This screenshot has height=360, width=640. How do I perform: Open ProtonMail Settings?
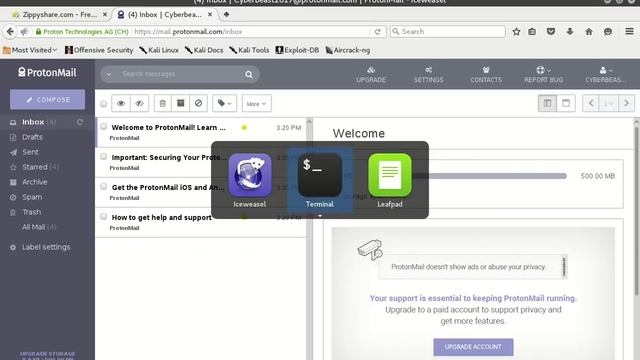click(428, 75)
